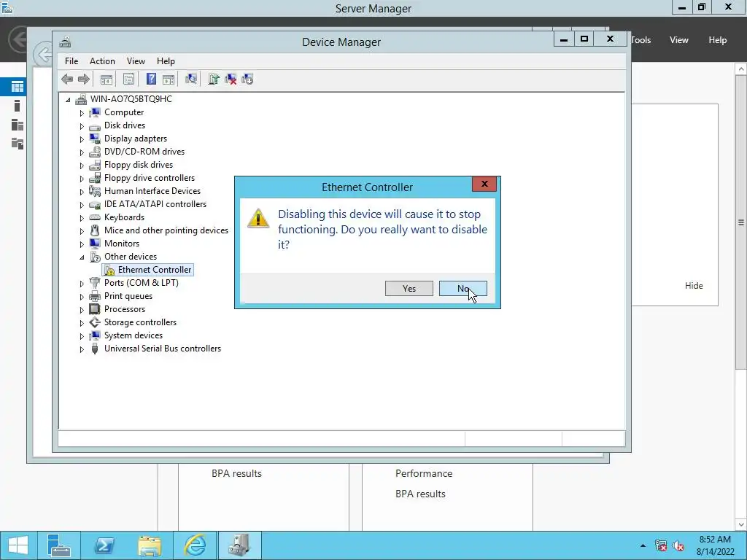Click the taskbar clock showing 8:52 AM
747x560 pixels.
coord(715,545)
